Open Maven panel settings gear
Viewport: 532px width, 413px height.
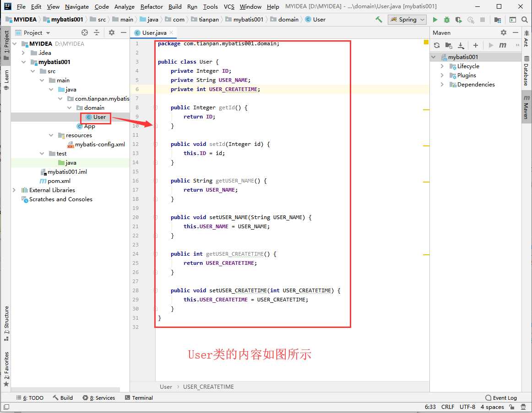(x=504, y=32)
